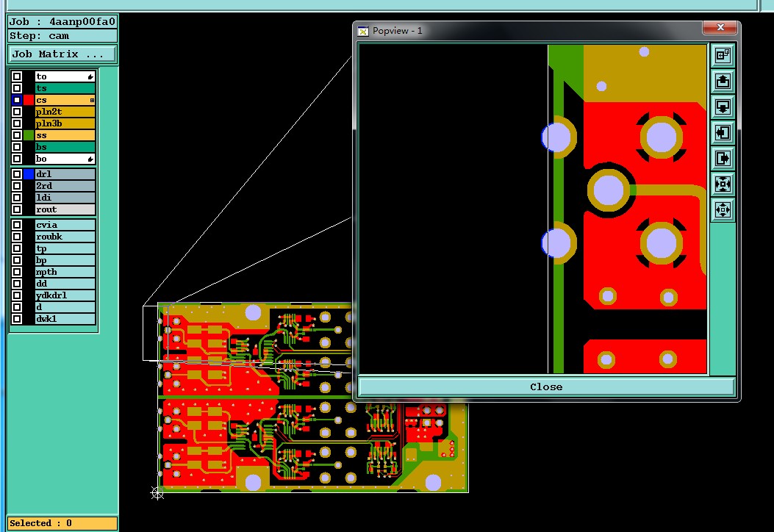Select the cs layer name
This screenshot has height=532, width=774.
coord(65,100)
